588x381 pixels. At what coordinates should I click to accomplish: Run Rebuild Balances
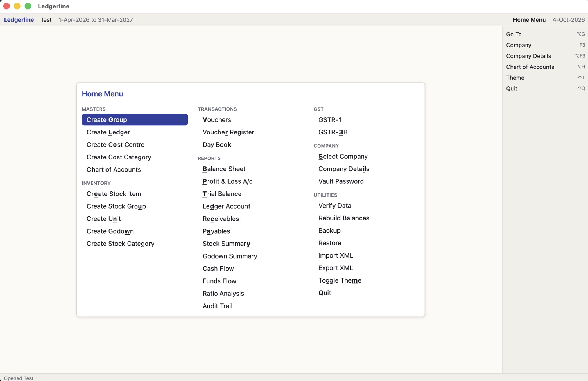(366, 218)
